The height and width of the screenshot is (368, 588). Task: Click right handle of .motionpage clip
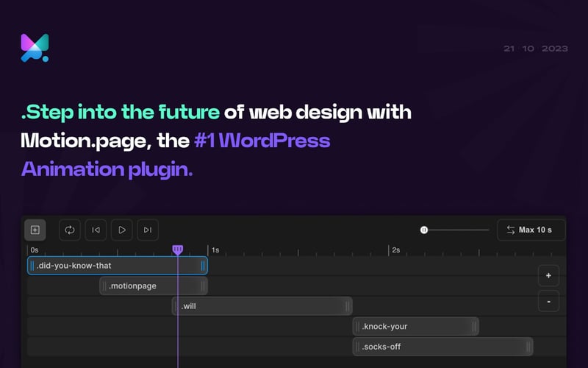pos(203,286)
